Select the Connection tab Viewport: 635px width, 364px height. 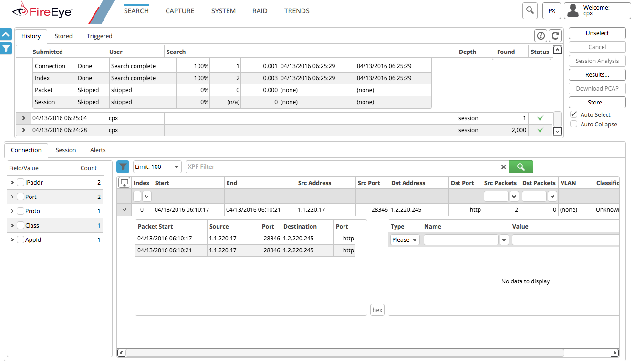point(26,150)
